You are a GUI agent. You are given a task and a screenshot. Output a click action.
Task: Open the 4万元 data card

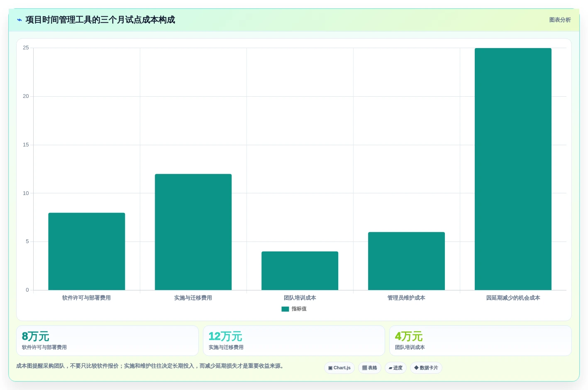481,341
